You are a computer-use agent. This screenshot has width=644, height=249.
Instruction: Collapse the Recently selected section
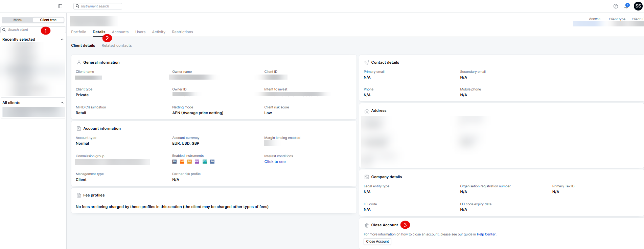click(x=62, y=39)
